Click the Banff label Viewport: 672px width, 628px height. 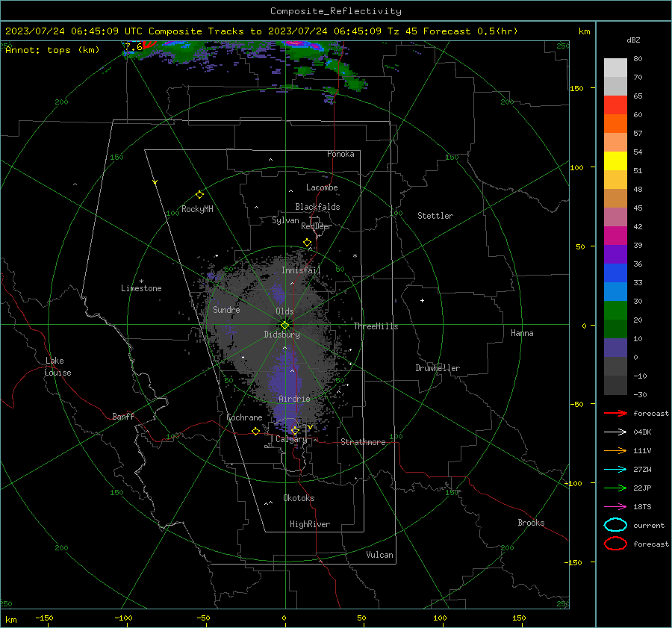coord(123,417)
